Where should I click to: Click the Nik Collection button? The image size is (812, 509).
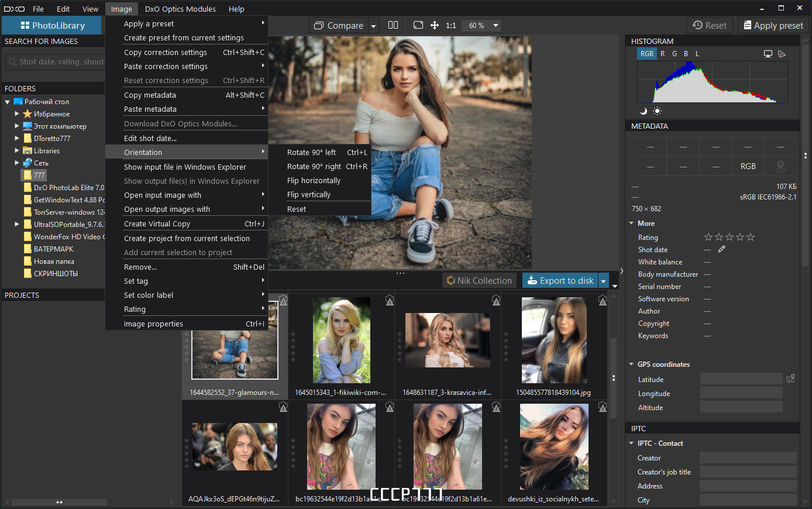[479, 281]
